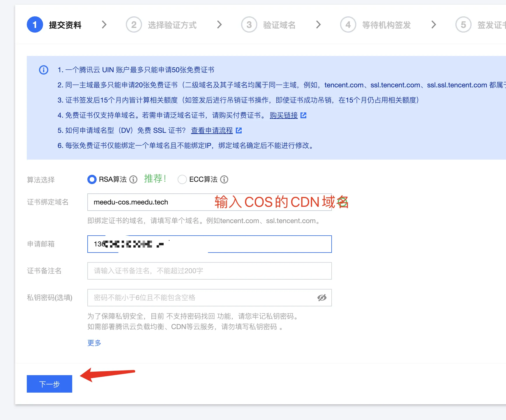Click the hint text mentioning ssl.tencent.com
506x420 pixels.
204,221
